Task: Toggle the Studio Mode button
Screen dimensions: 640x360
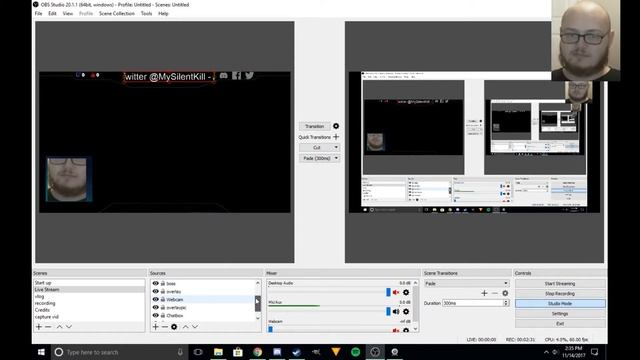Action: point(560,304)
